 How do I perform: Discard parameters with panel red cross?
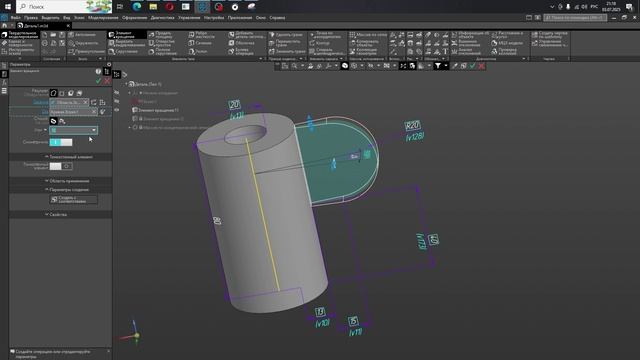[x=107, y=81]
